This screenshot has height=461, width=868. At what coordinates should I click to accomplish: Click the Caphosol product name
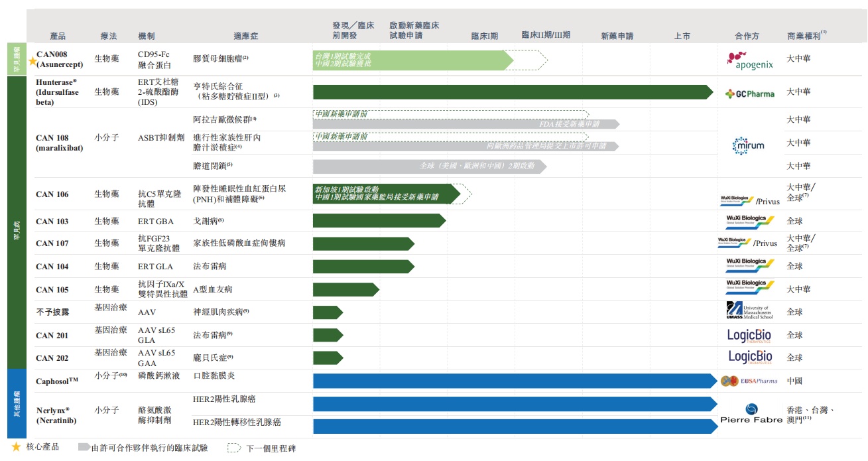[x=57, y=381]
